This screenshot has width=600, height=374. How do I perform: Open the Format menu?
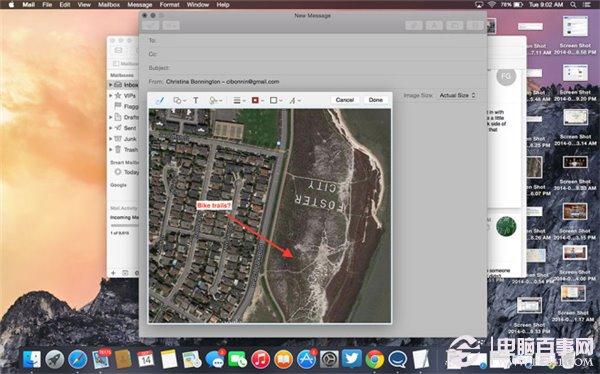pos(170,5)
